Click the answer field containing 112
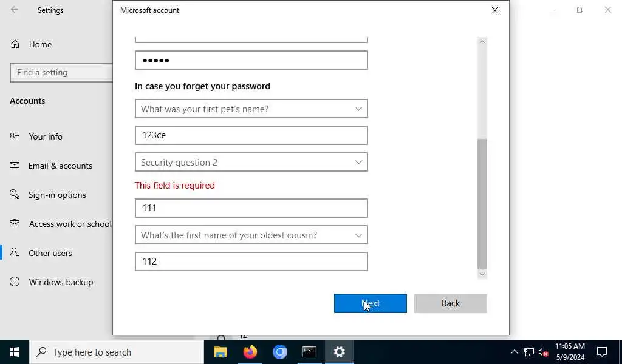 [251, 261]
